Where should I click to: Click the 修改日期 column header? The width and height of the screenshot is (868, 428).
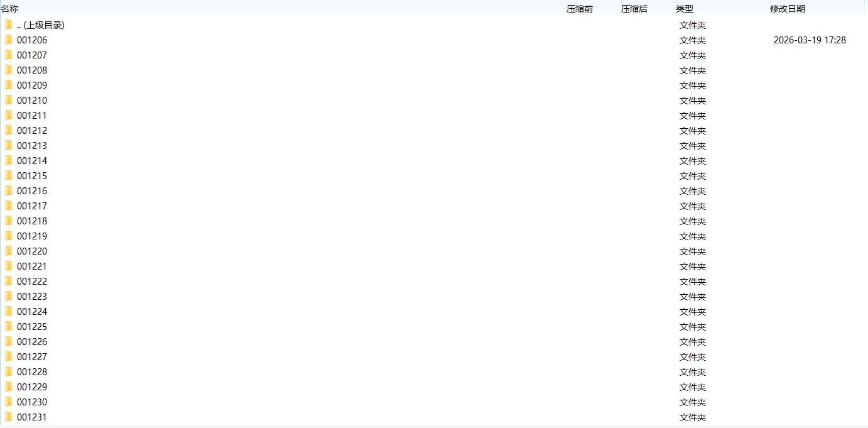tap(787, 9)
